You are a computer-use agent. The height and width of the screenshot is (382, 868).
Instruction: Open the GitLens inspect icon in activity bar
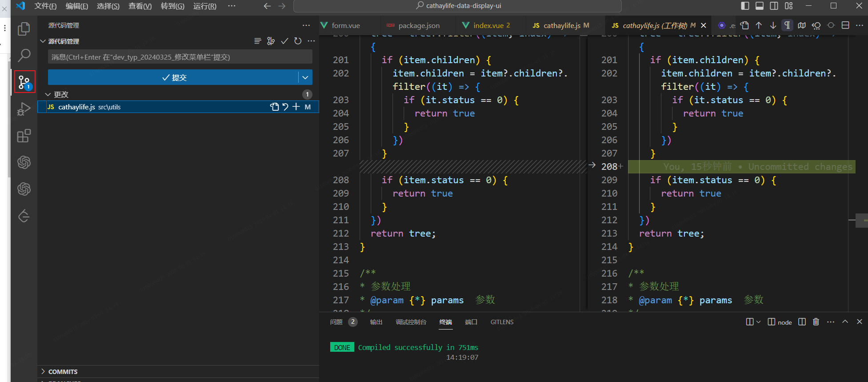coord(24,216)
